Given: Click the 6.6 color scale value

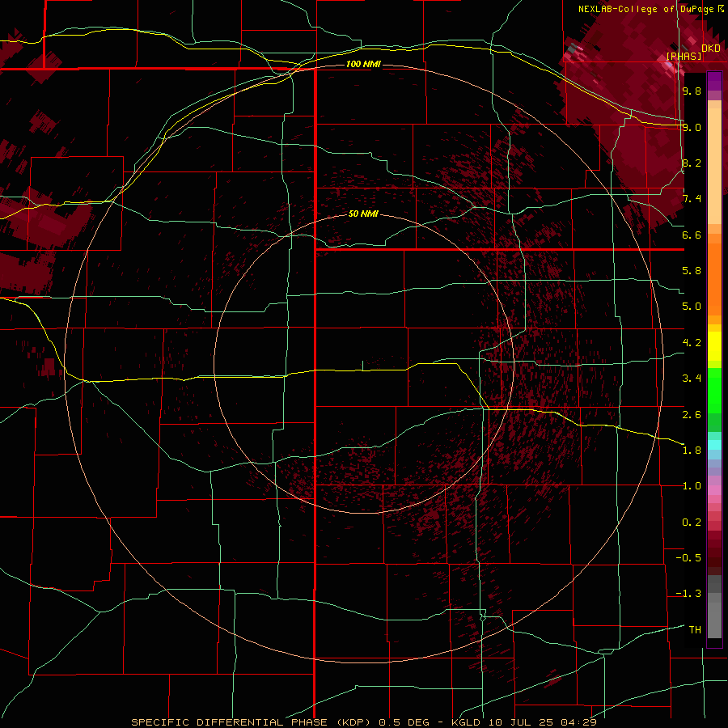Looking at the screenshot, I should coord(692,235).
